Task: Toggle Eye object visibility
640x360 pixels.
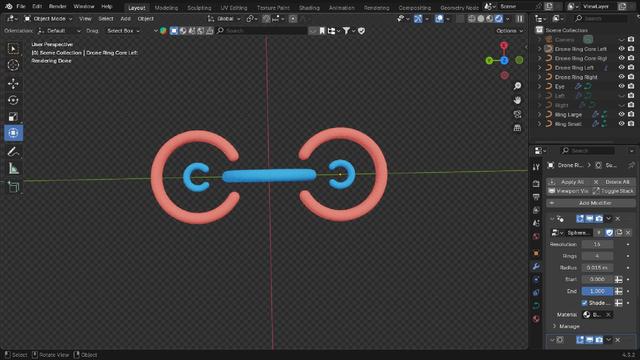Action: (x=622, y=86)
